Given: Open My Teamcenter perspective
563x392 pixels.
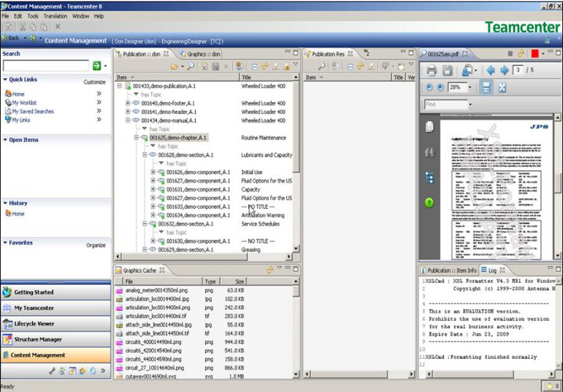Looking at the screenshot, I should (56, 308).
